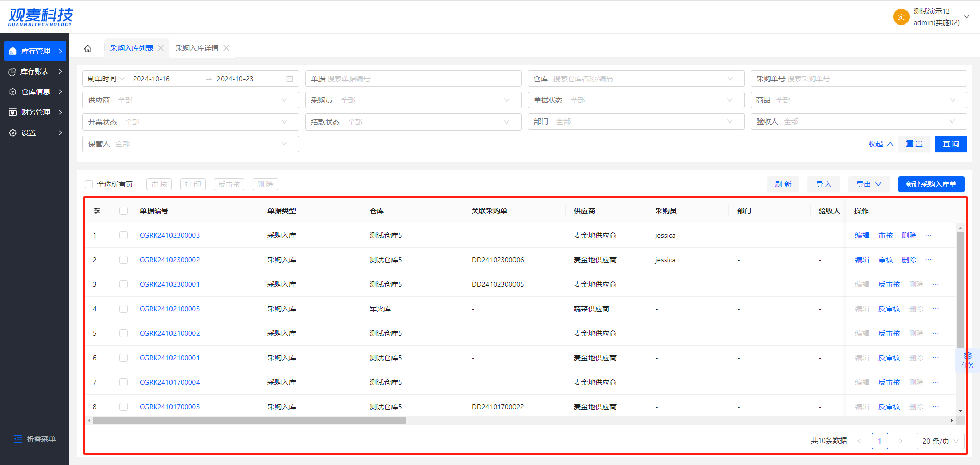The image size is (980, 465).
Task: Open the 财务管理 sidebar menu
Action: [x=35, y=112]
